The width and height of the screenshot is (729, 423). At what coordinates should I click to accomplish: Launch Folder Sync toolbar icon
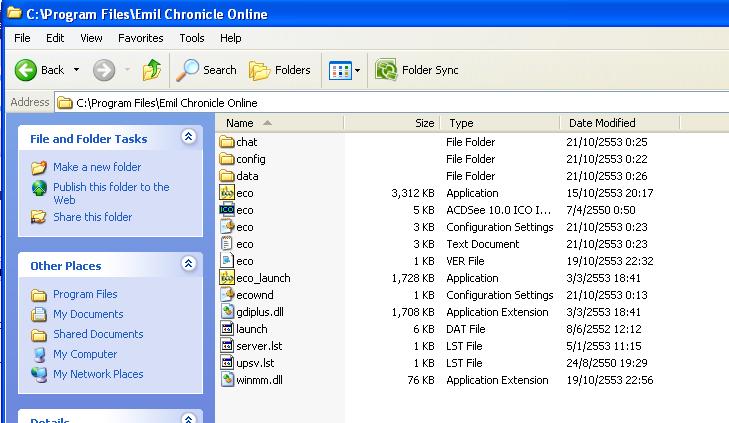pos(386,70)
